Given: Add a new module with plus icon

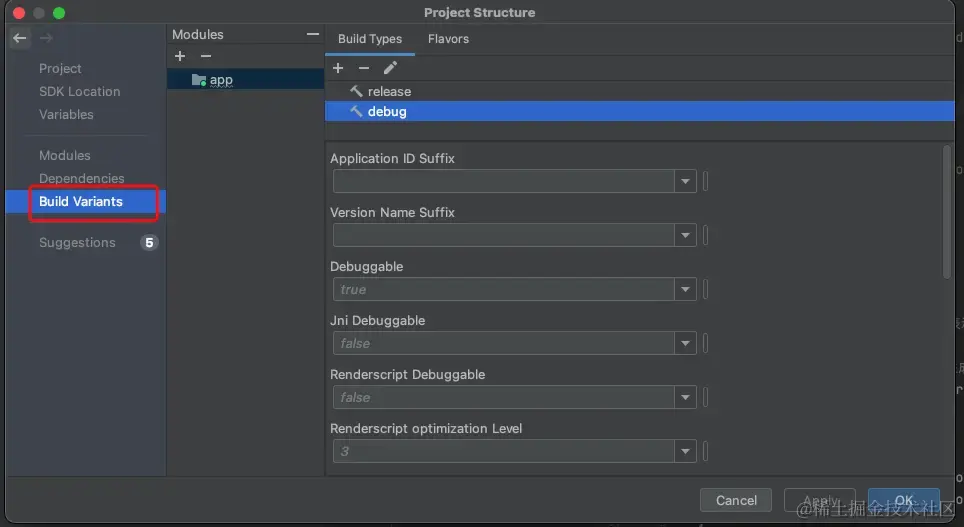Looking at the screenshot, I should tap(180, 57).
